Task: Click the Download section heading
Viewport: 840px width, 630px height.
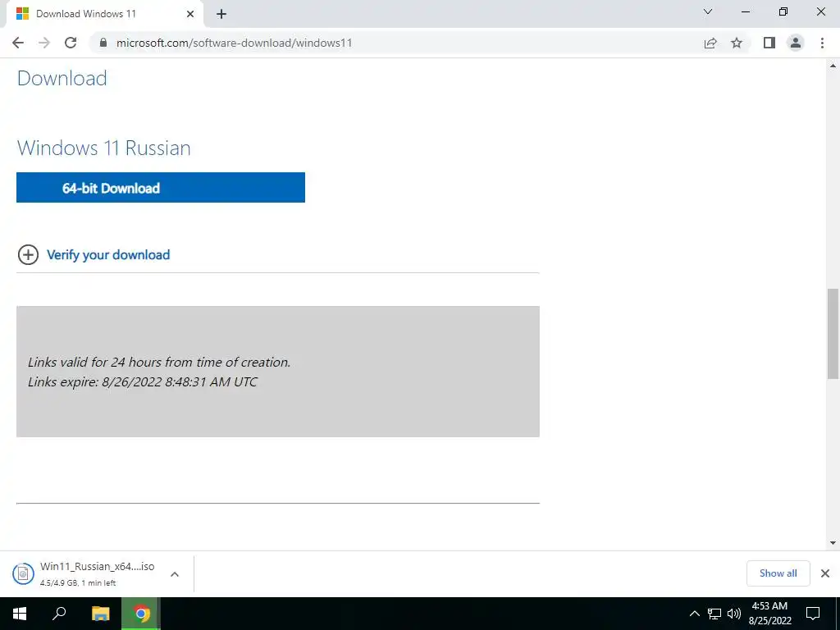Action: [62, 78]
